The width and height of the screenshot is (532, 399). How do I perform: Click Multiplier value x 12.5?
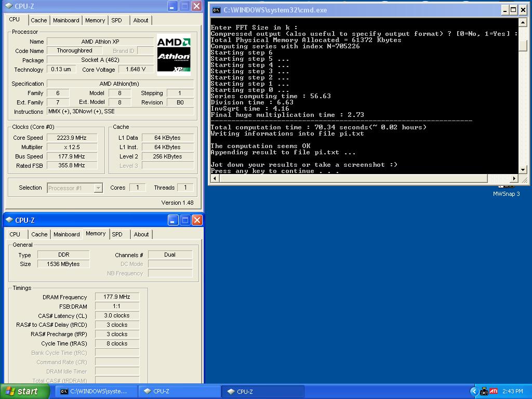[72, 147]
